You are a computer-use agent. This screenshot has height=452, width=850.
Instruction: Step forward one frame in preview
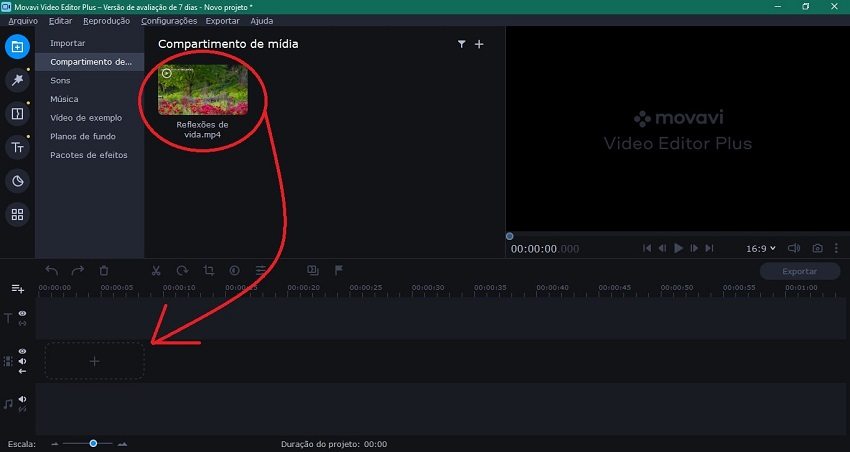[x=694, y=248]
